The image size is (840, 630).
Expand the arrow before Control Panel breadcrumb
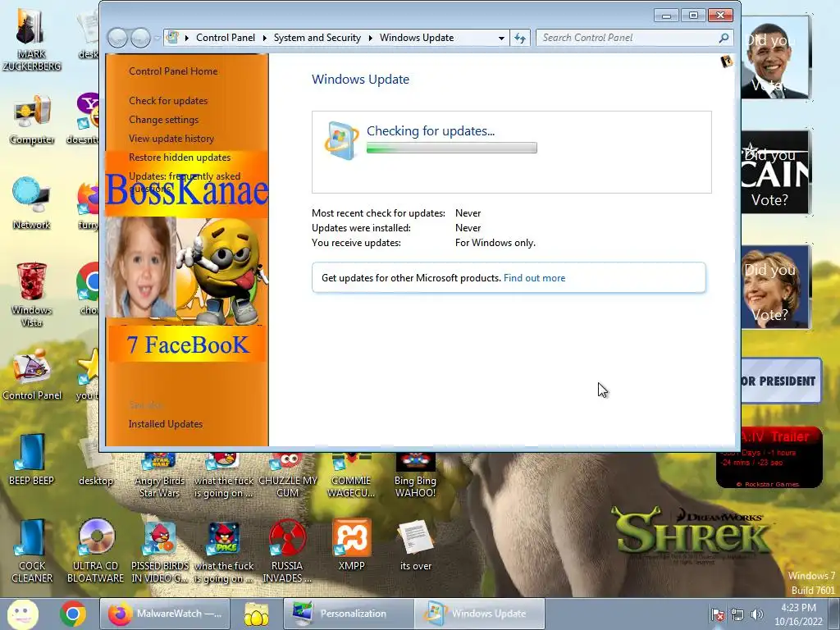(x=187, y=38)
